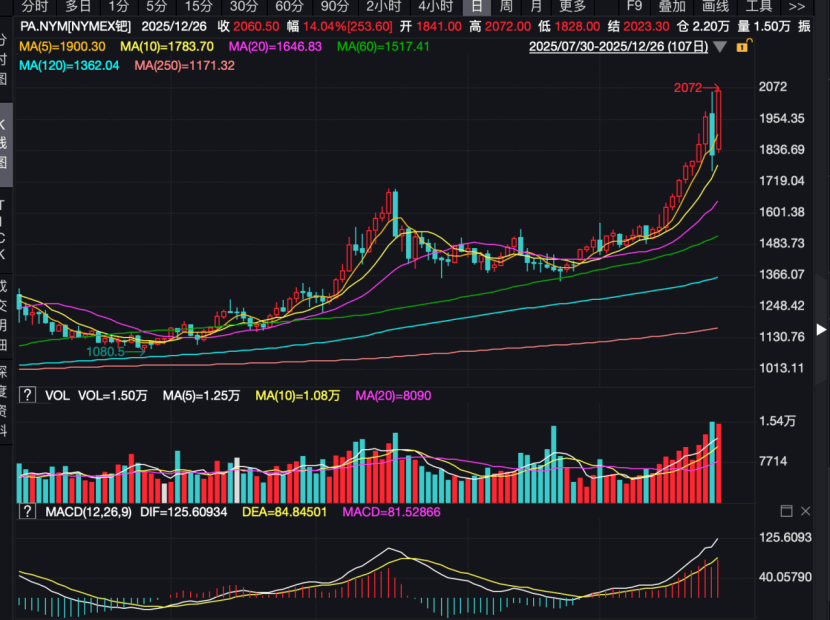This screenshot has width=830, height=620.
Task: Select the 周 weekly period tab
Action: coord(508,6)
